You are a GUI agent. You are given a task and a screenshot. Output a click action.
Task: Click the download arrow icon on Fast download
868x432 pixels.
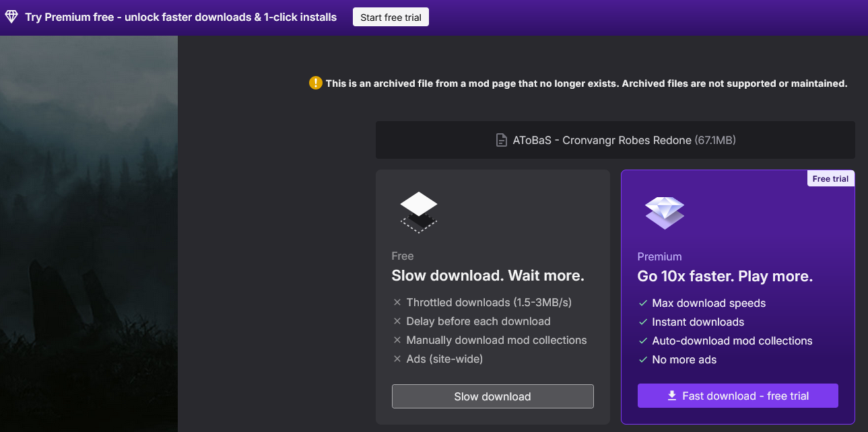point(672,396)
